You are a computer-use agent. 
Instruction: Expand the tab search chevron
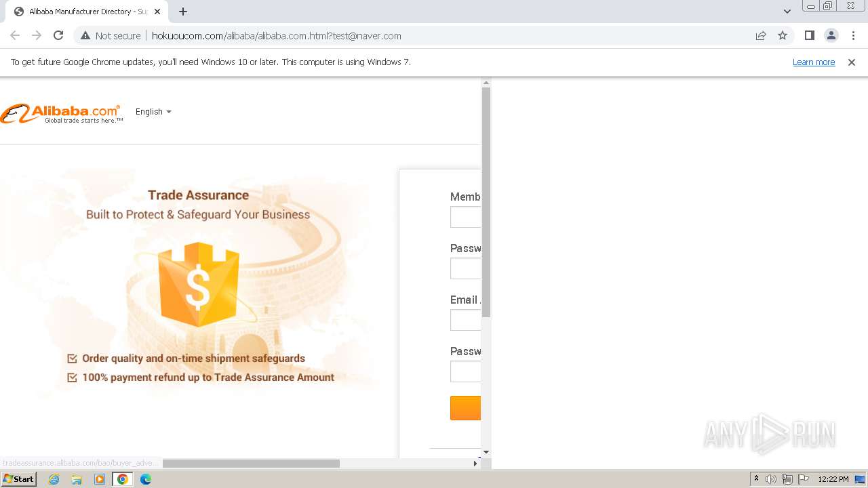(x=787, y=12)
